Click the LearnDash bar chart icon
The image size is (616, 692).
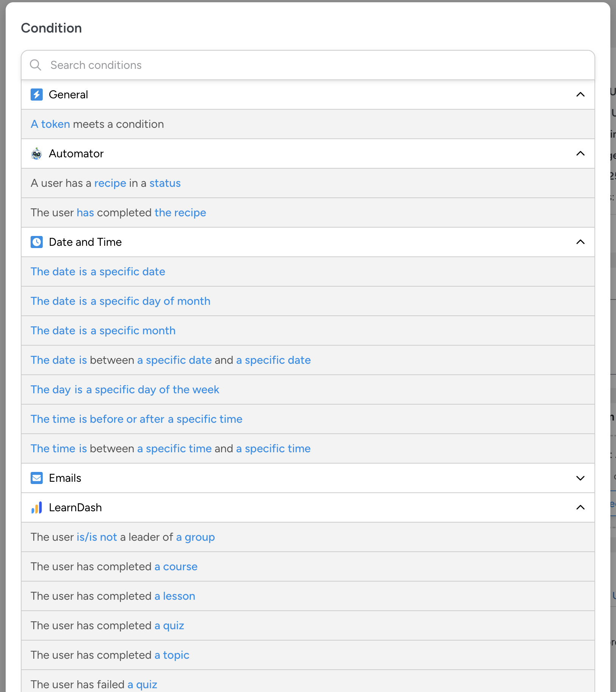point(37,507)
